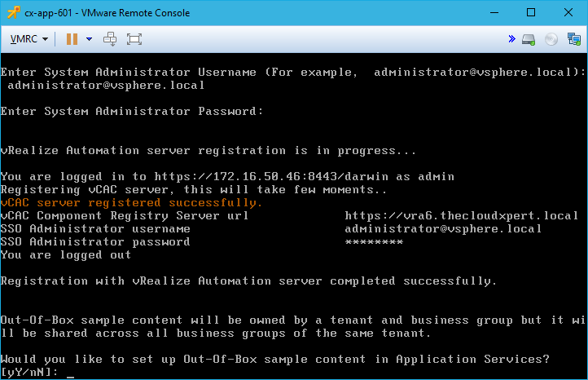Open the VMRC menu
The height and width of the screenshot is (380, 588).
[x=29, y=39]
